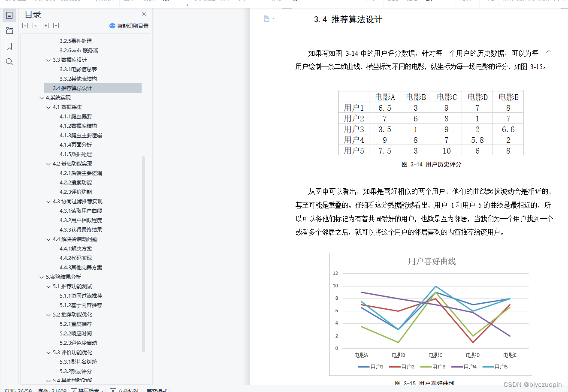568x392 pixels.
Task: Open the chapter navigation sidebar icon
Action: [9, 31]
